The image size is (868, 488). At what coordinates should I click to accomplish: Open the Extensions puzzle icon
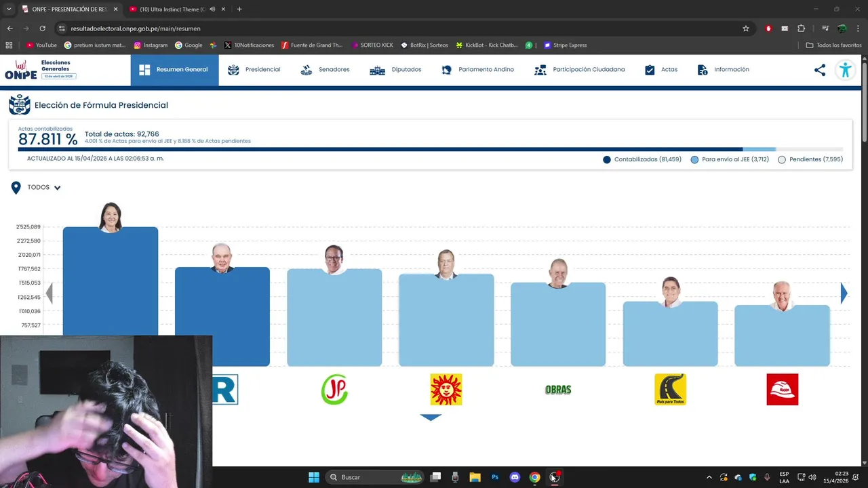tap(802, 28)
